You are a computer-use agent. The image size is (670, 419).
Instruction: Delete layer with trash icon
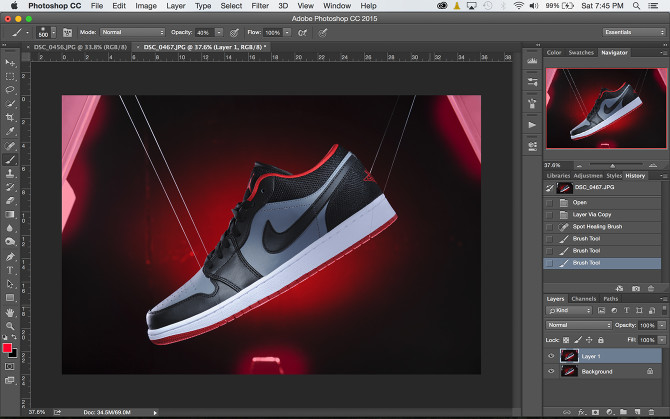(x=651, y=412)
